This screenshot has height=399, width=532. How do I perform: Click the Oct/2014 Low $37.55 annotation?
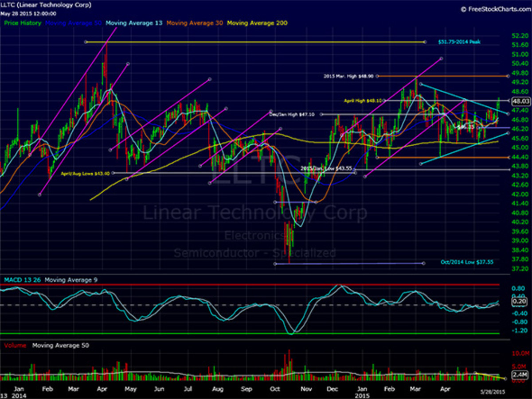point(467,262)
